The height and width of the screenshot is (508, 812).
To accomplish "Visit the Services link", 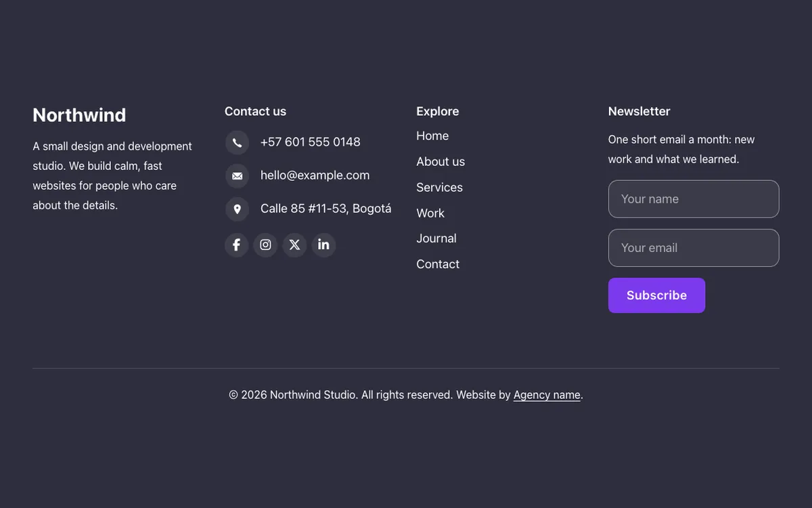I will 439,188.
